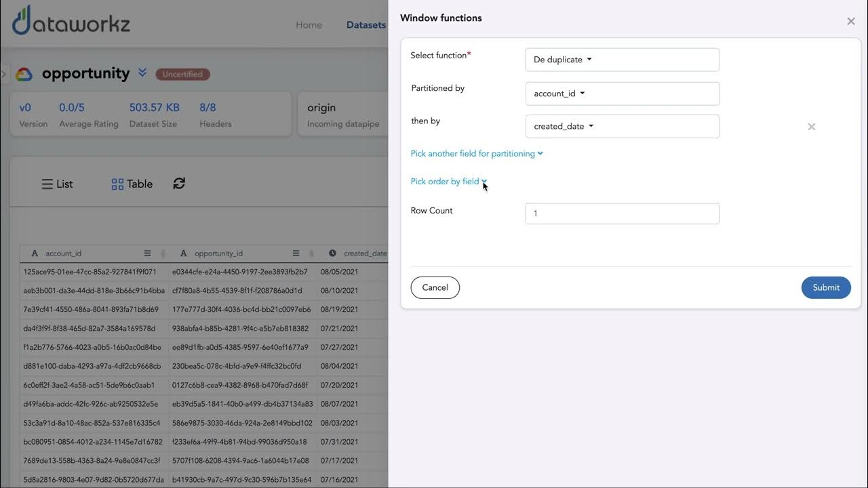Click the double chevron beside opportunity title
Screen dimensions: 868x488
[142, 73]
